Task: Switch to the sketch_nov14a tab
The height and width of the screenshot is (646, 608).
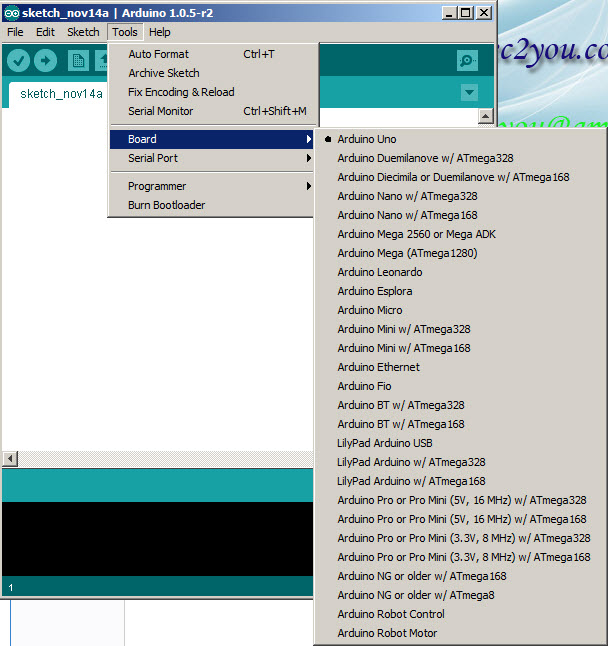Action: [x=61, y=94]
